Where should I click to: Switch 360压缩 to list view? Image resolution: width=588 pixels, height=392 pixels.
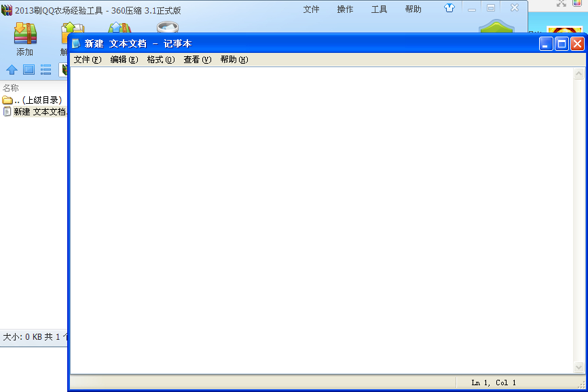[45, 70]
